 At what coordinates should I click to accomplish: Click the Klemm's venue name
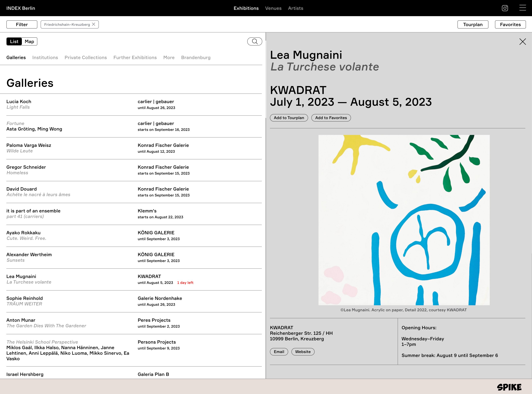(x=147, y=211)
